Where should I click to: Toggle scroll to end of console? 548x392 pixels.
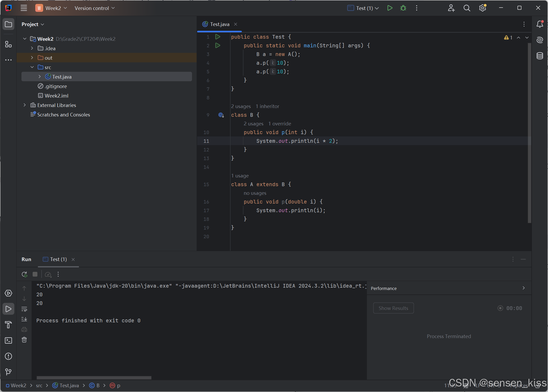point(24,319)
